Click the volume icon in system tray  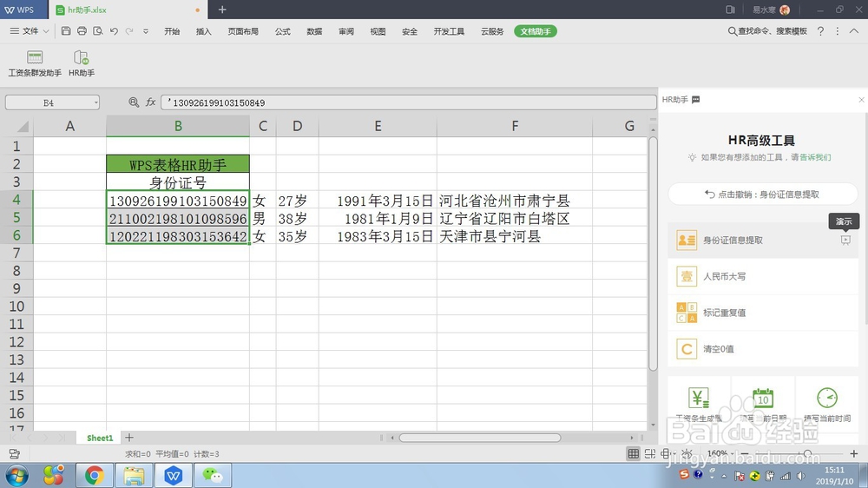pyautogui.click(x=801, y=476)
